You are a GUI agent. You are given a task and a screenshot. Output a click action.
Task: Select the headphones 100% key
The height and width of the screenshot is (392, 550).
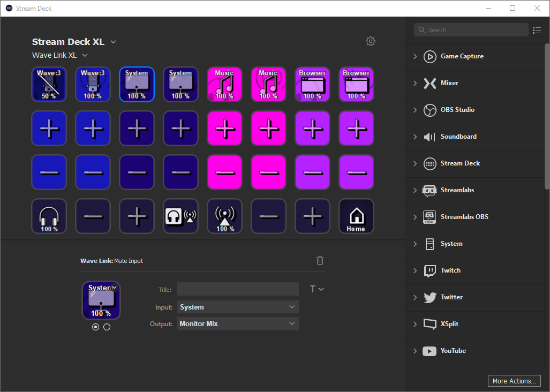[49, 216]
